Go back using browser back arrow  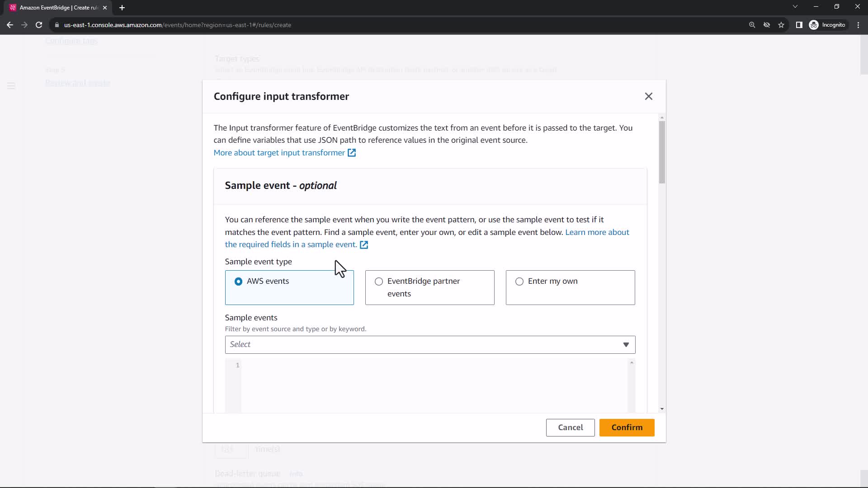tap(10, 25)
